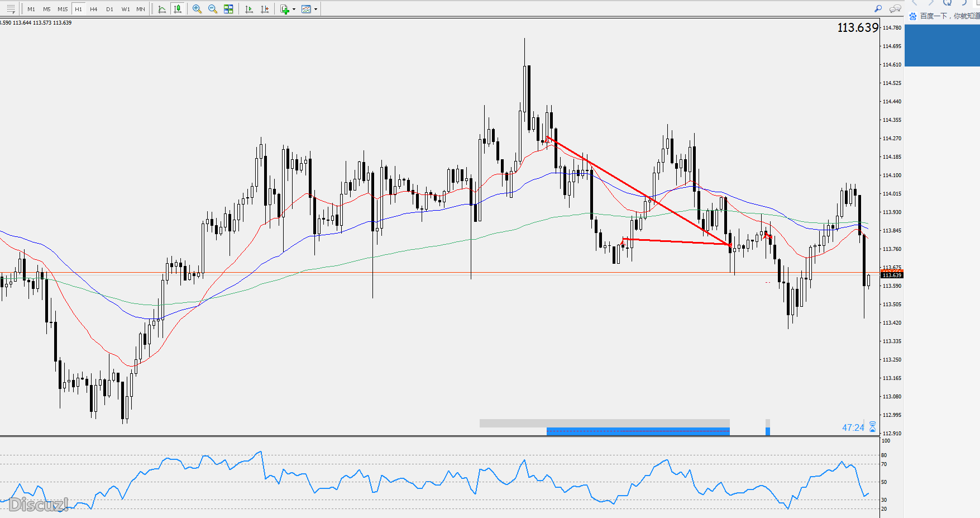This screenshot has height=518, width=980.
Task: Switch chart to MN monthly timeframe
Action: tap(141, 9)
